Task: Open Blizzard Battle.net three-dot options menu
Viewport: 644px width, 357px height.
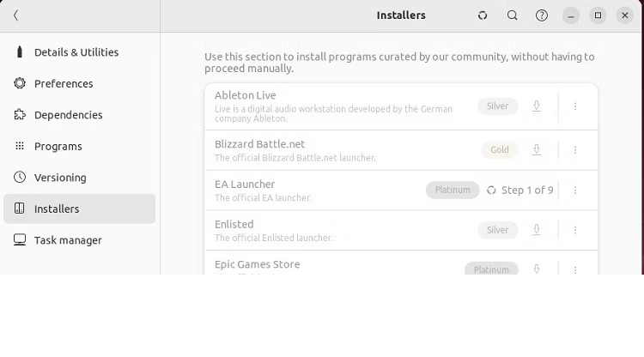Action: [x=575, y=150]
